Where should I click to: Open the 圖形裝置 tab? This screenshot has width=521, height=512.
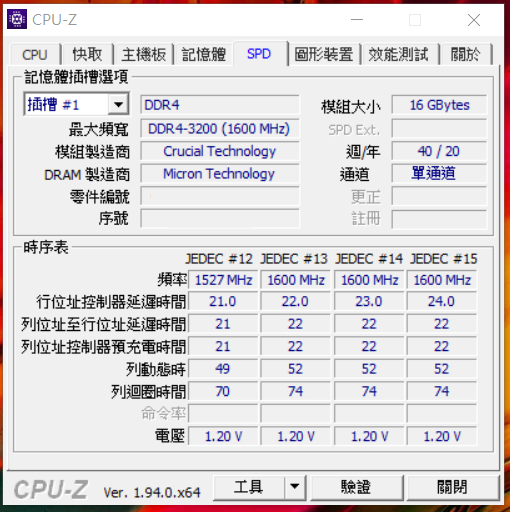pos(324,54)
